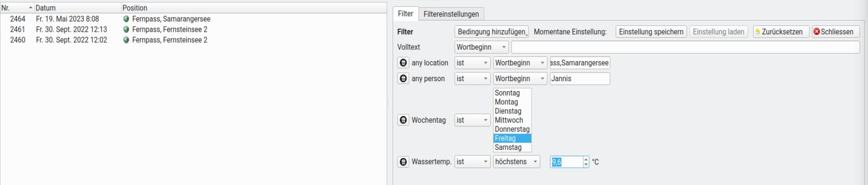868x185 pixels.
Task: Remove the any location filter condition
Action: click(x=403, y=63)
